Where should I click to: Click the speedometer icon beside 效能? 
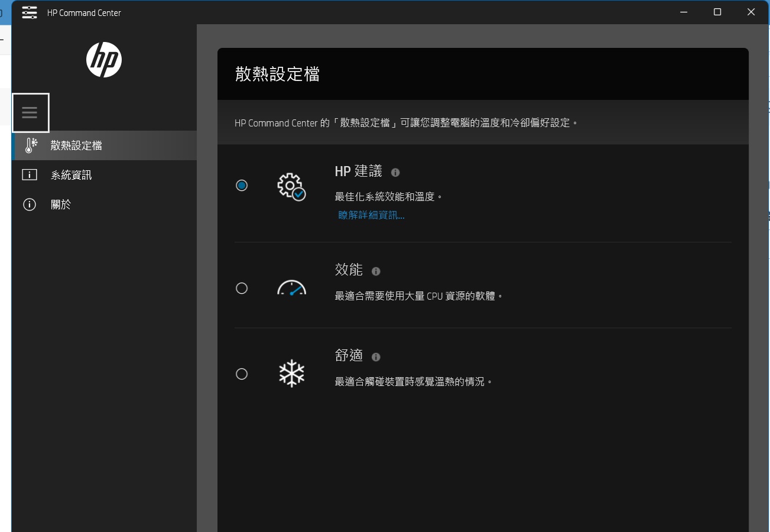[x=291, y=288]
